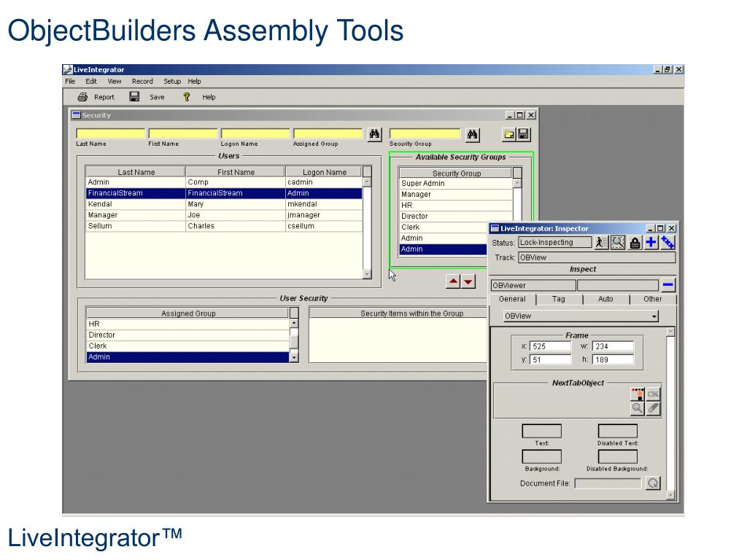
Task: Toggle the padlock lock icon in Inspector
Action: [x=635, y=243]
